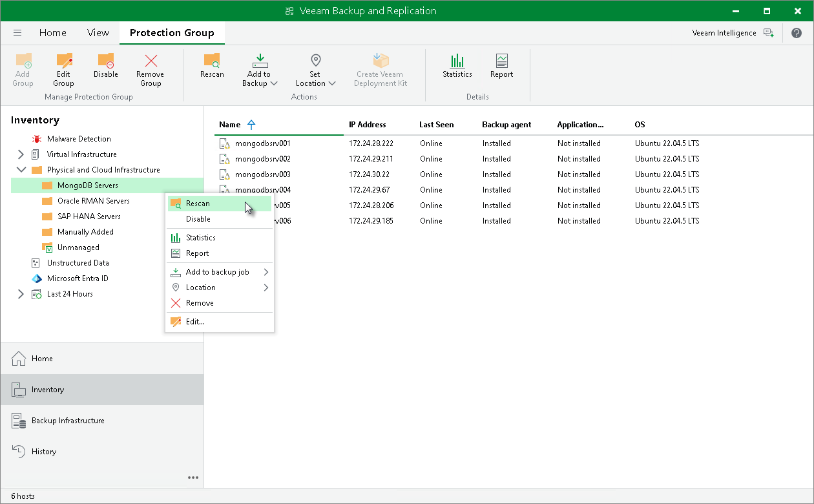This screenshot has width=814, height=504.
Task: Open Report from the ribbon
Action: click(x=501, y=66)
